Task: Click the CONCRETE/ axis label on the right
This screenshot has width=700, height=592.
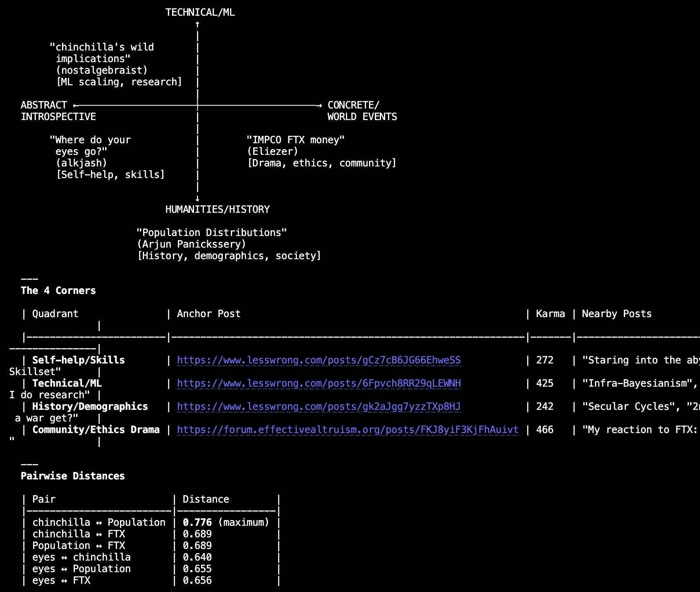Action: [x=353, y=105]
